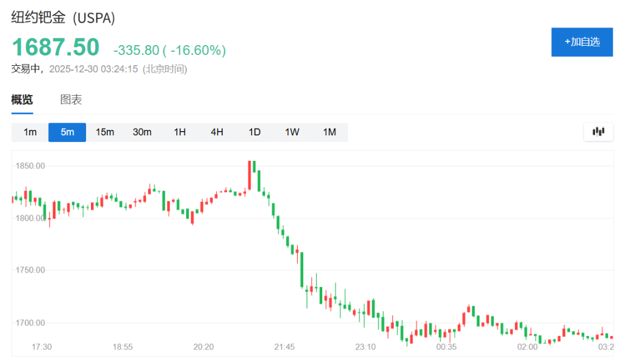
Task: Switch to the 概览 tab
Action: click(x=22, y=100)
